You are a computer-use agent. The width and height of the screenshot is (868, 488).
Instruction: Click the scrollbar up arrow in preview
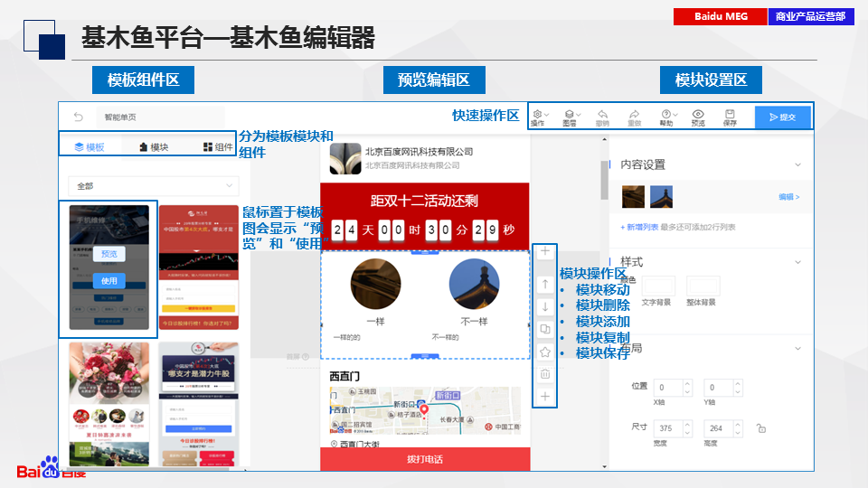click(x=605, y=139)
